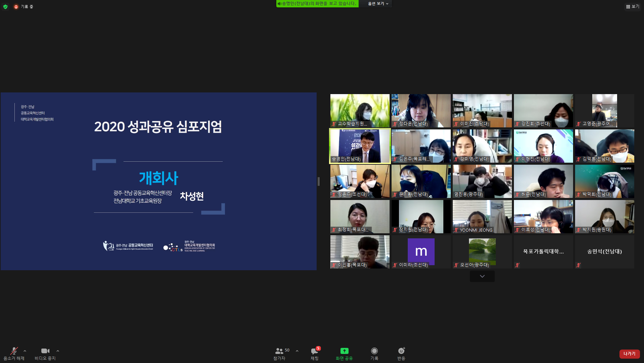Screen dimensions: 644x363
Task: Open the reactions emoji icon
Action: 401,351
